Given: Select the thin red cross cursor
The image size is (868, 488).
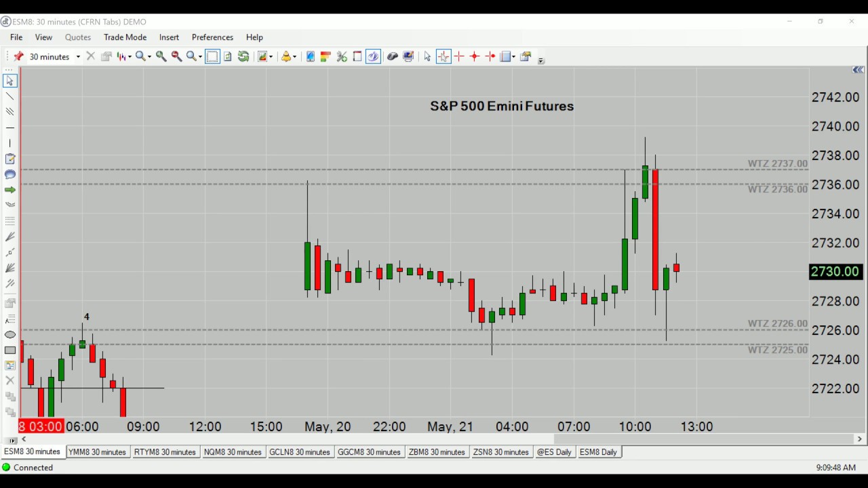Looking at the screenshot, I should click(x=459, y=57).
